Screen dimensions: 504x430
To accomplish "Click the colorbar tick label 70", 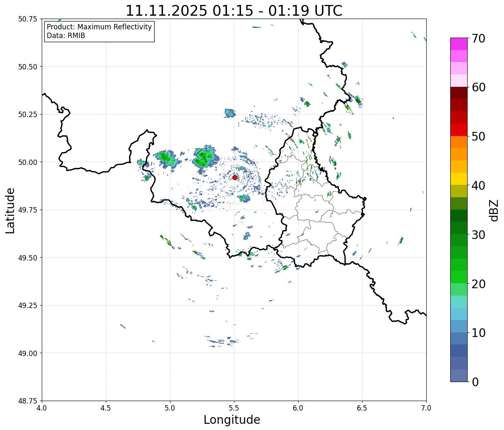I will 478,38.
